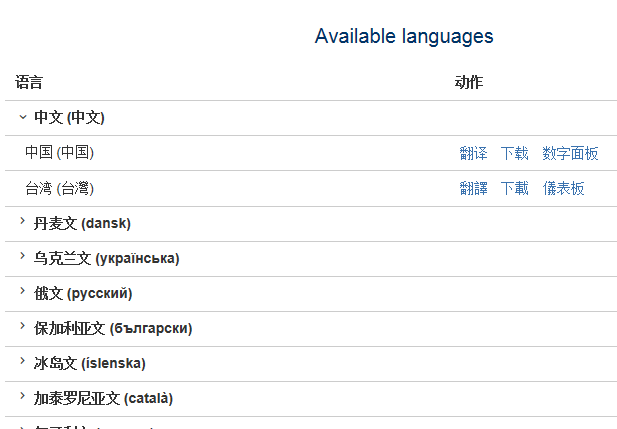Open 翻譯 link for 台湾 (台灣)

point(473,188)
